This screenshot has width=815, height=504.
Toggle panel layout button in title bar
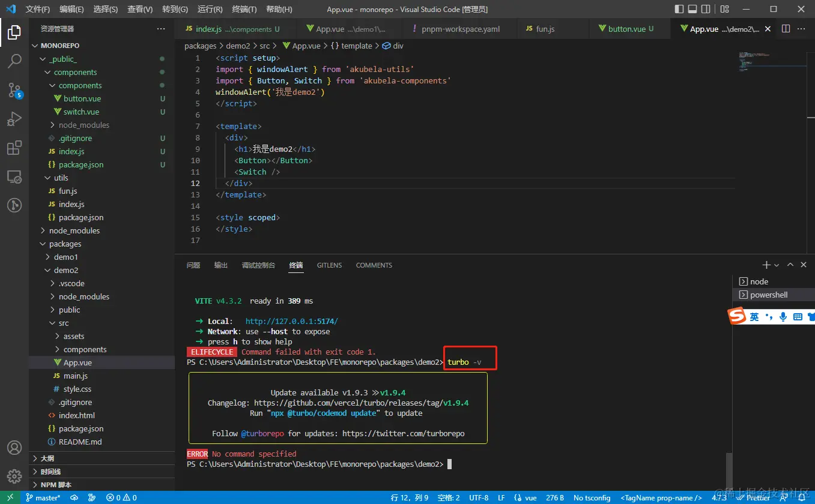tap(692, 9)
